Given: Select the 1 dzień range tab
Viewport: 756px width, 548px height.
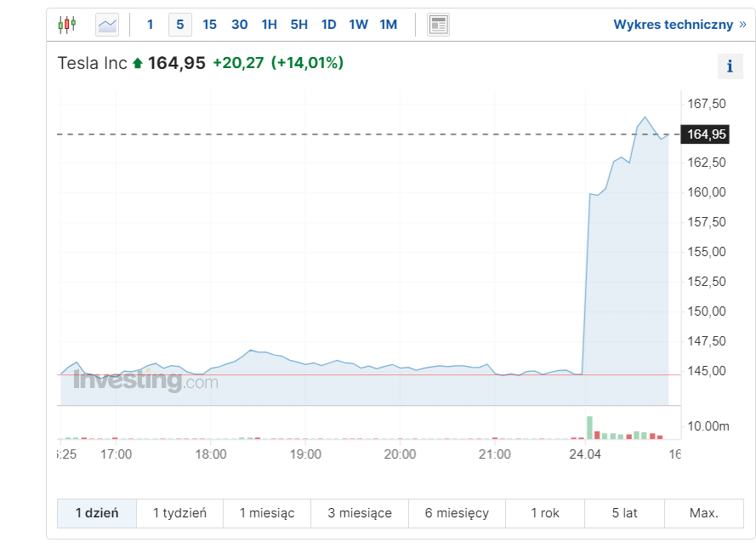Looking at the screenshot, I should coord(97,513).
